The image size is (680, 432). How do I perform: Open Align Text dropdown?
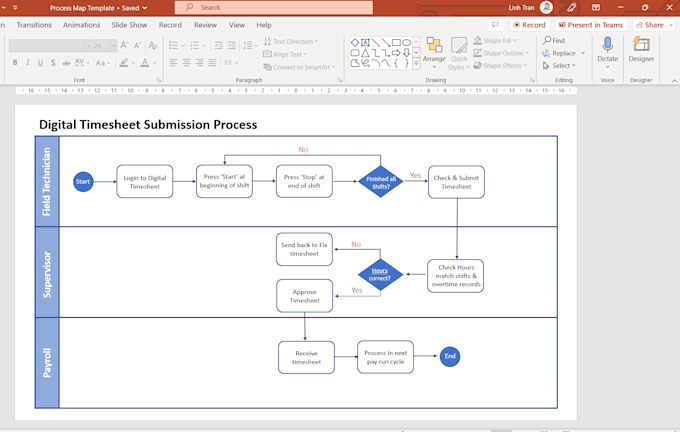click(x=285, y=54)
